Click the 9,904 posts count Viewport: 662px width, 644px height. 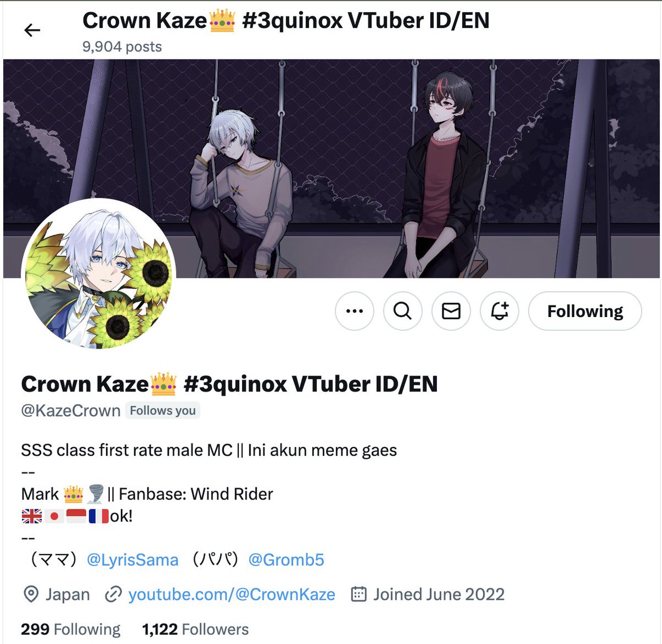(122, 47)
